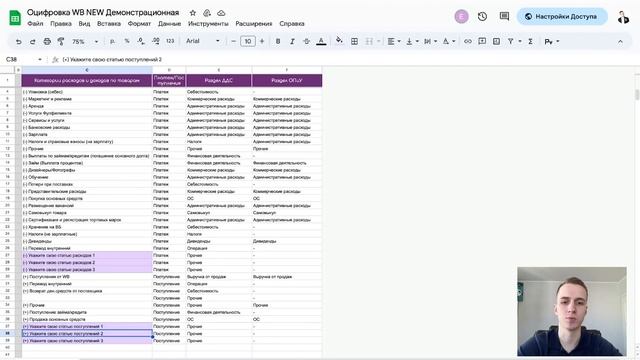Decrease decimal places
640x360 pixels.
click(x=141, y=41)
